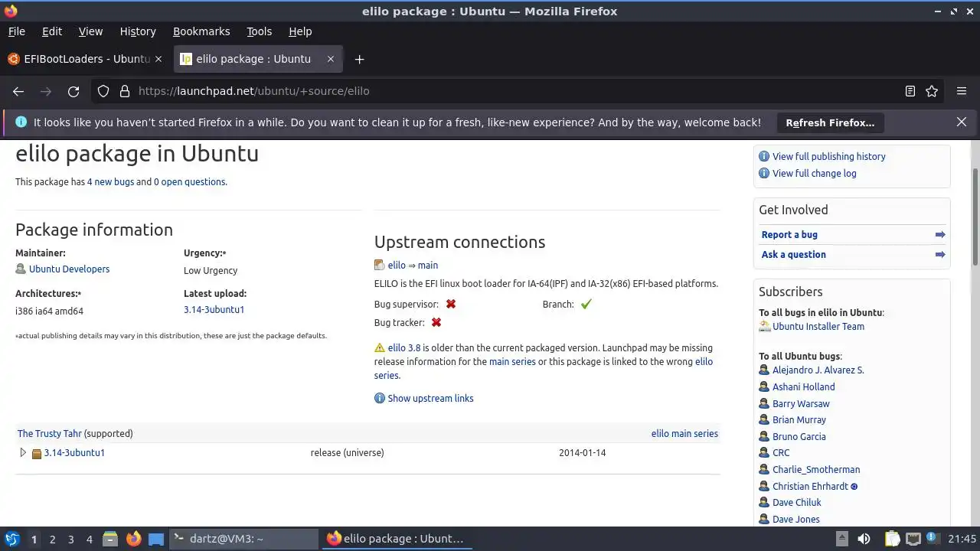
Task: Click the Ubuntu Developers team icon
Action: coord(21,269)
